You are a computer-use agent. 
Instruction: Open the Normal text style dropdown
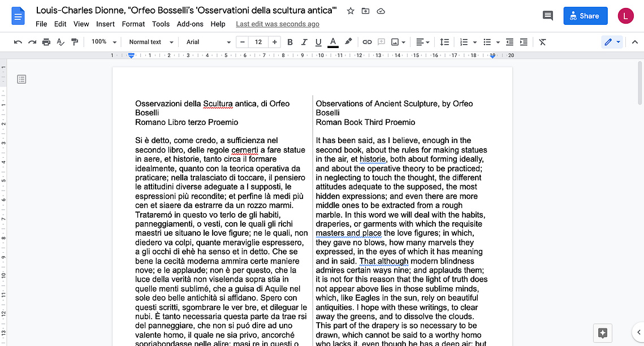pos(151,42)
